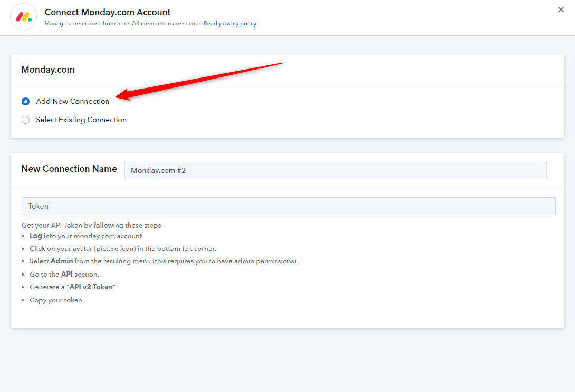Click the 'Manage connections from here' subtitle
The height and width of the screenshot is (392, 575).
(123, 24)
